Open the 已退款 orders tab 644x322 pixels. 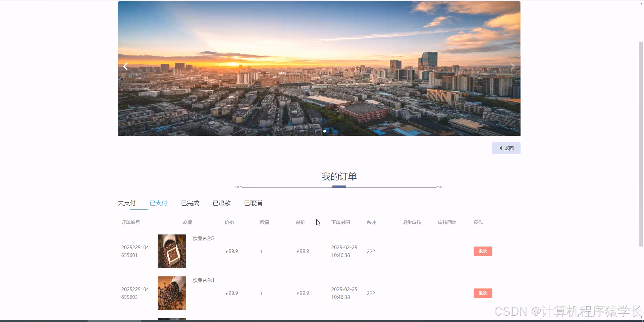[x=221, y=203]
